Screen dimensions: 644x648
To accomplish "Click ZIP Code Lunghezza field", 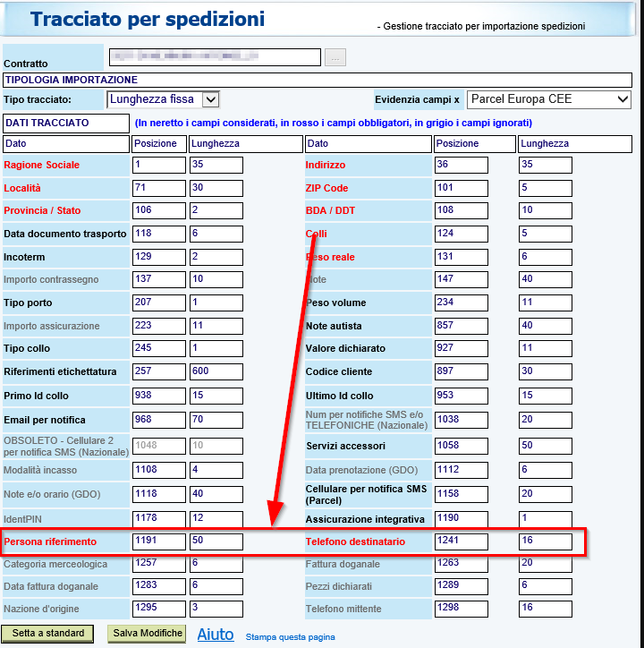I will pyautogui.click(x=546, y=188).
